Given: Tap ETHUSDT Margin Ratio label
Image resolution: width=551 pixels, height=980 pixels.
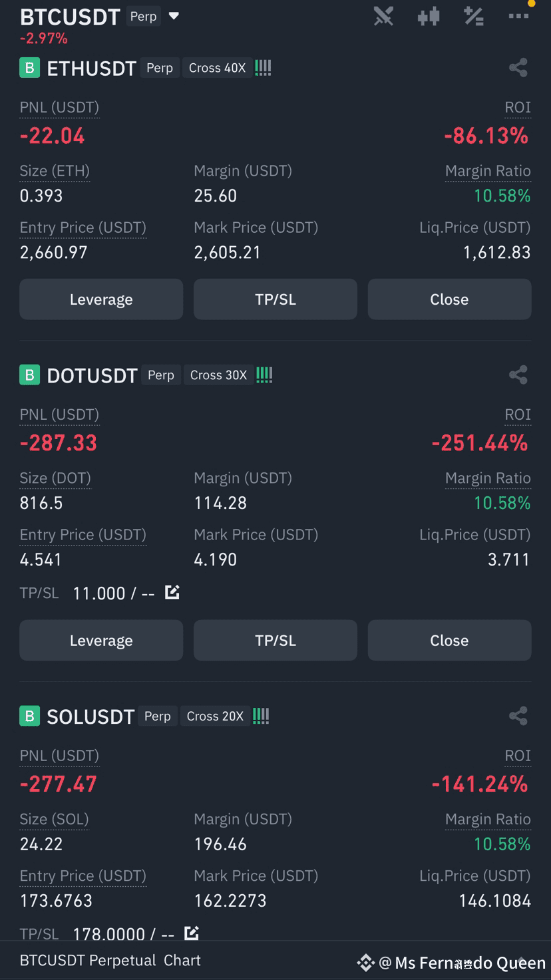Looking at the screenshot, I should (488, 171).
